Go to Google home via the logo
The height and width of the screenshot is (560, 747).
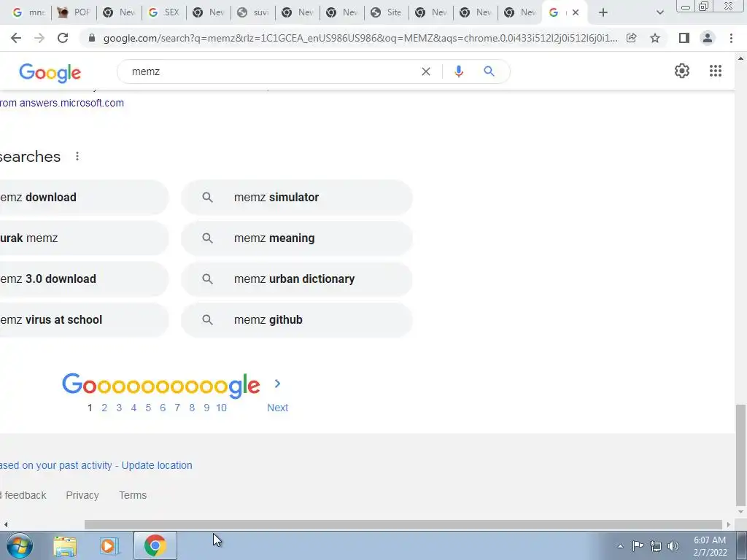[50, 73]
